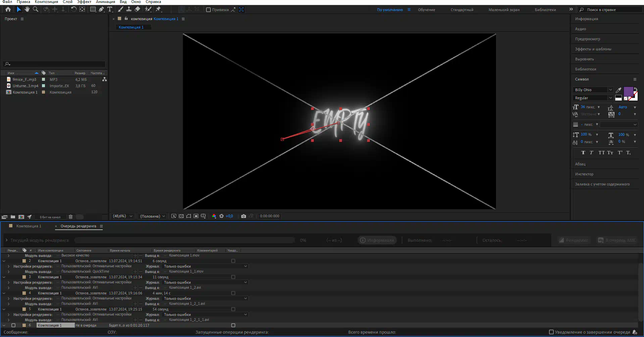Click the Puppet Pin tool
This screenshot has width=644, height=337.
[158, 9]
